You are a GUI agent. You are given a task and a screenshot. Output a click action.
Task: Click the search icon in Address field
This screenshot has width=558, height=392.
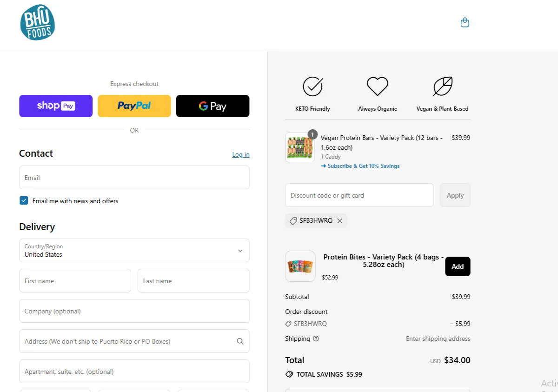tap(240, 341)
